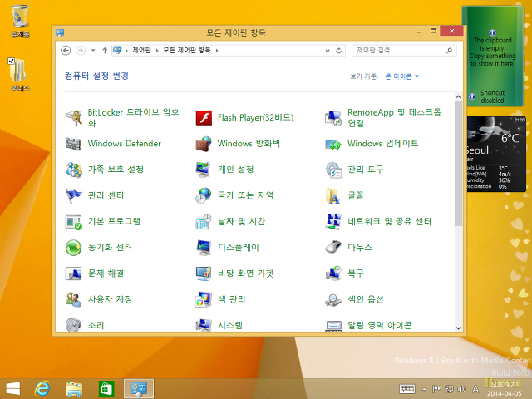Open the 개인 설정 icon

point(204,170)
